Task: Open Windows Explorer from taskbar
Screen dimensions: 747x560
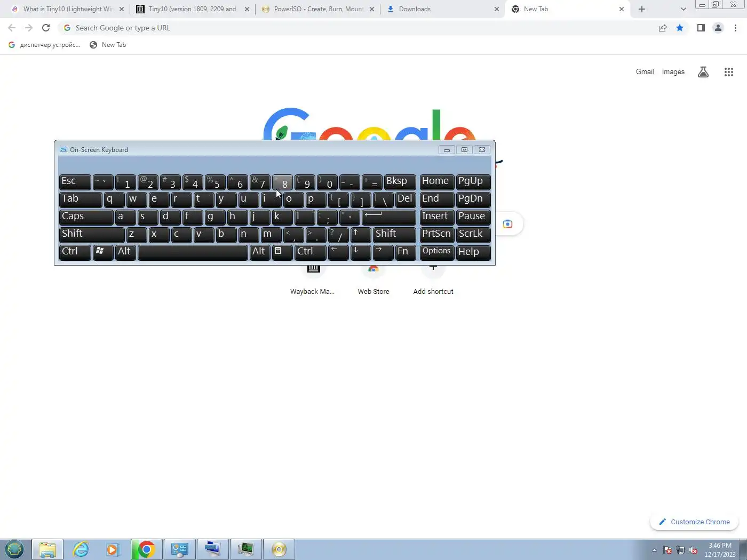Action: [47, 549]
